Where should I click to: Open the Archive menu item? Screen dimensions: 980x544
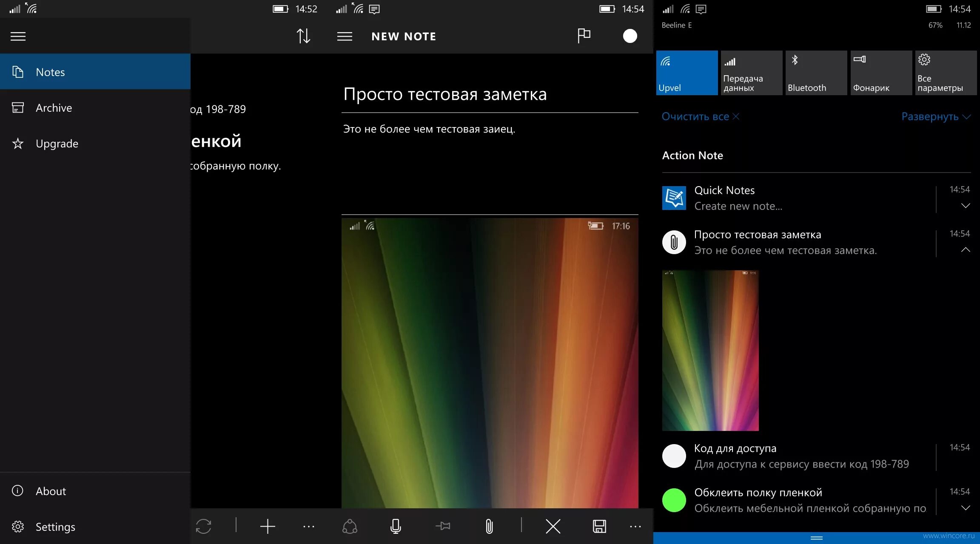(54, 108)
